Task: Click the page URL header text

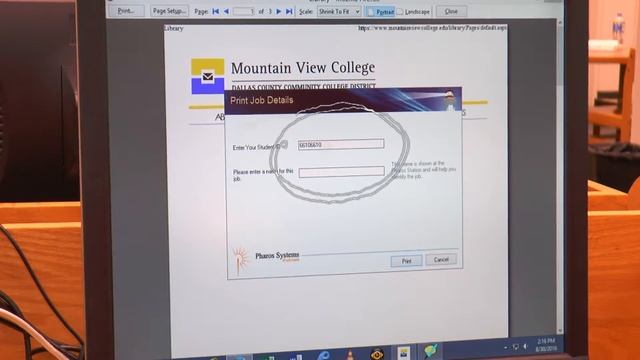Action: 433,28
